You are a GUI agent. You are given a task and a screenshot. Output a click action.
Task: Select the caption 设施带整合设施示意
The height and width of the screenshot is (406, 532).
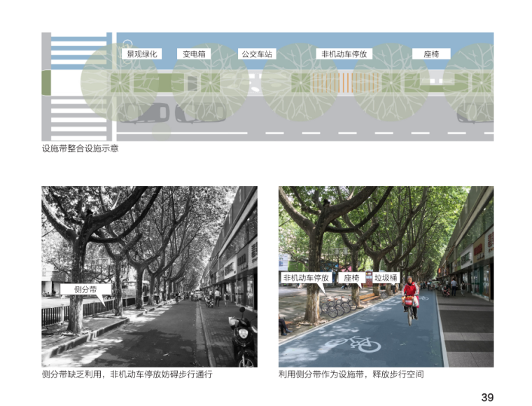80,148
